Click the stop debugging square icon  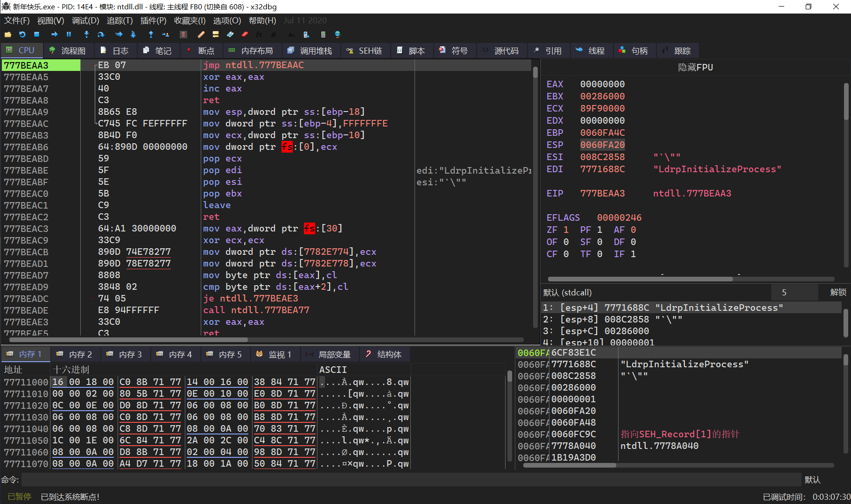37,35
